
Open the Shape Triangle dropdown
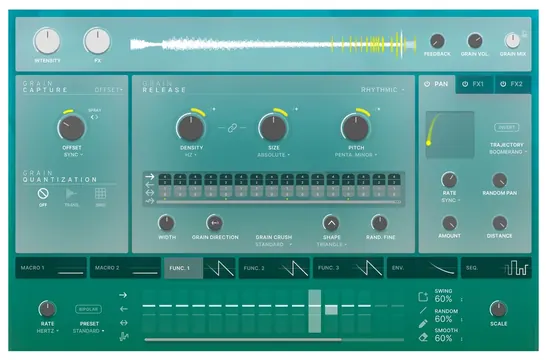coord(331,244)
